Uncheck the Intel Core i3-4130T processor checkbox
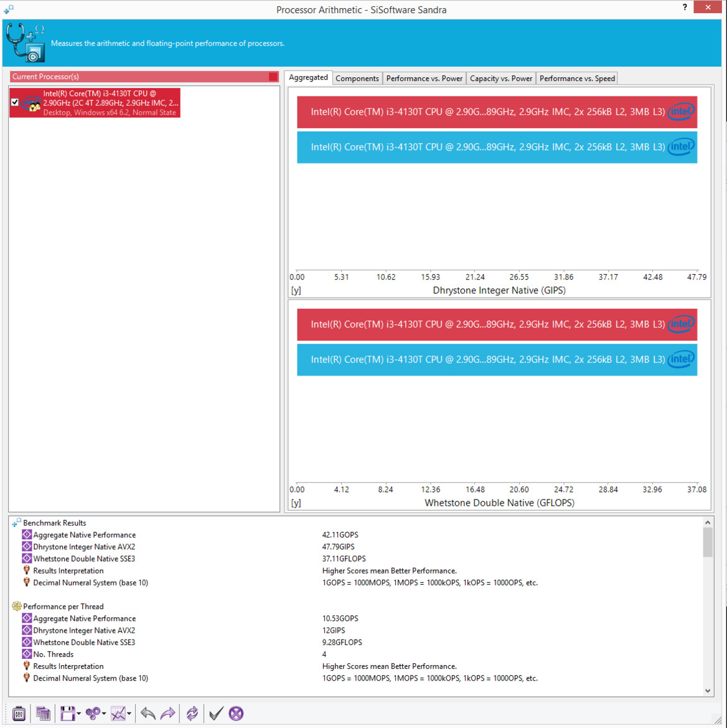Image resolution: width=727 pixels, height=728 pixels. click(15, 102)
